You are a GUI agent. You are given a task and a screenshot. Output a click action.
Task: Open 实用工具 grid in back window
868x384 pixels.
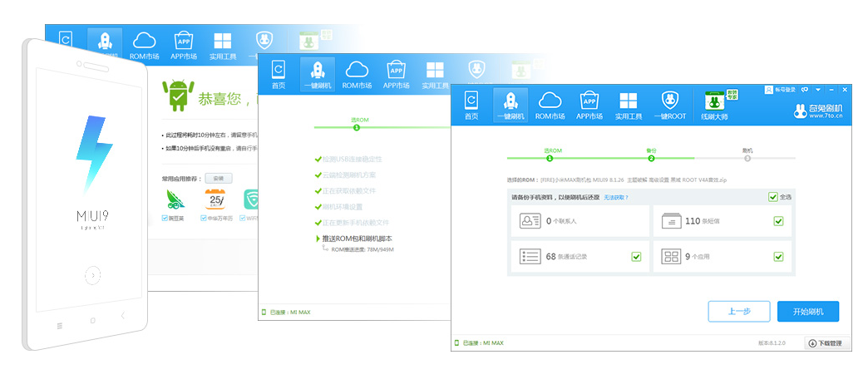(x=223, y=46)
